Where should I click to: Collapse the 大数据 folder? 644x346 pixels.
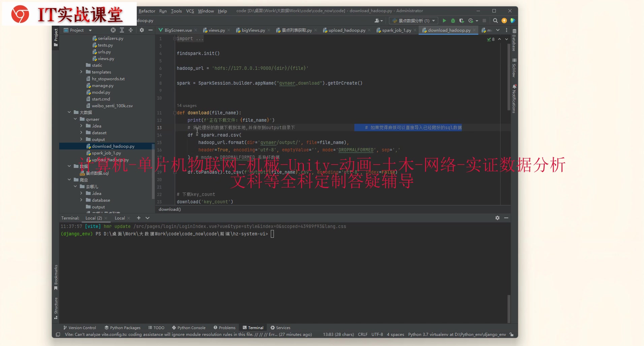coord(69,112)
